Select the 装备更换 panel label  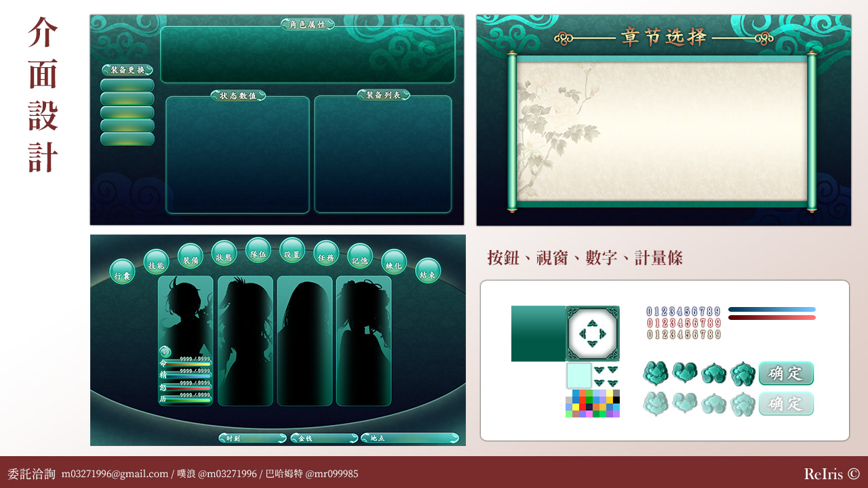click(127, 70)
